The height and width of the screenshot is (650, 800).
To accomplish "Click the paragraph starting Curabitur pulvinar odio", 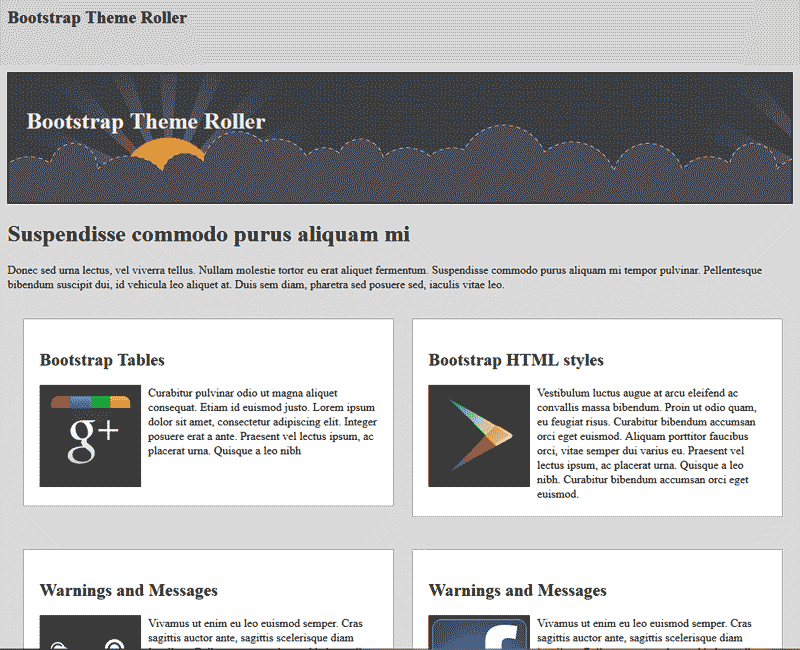I will 263,422.
